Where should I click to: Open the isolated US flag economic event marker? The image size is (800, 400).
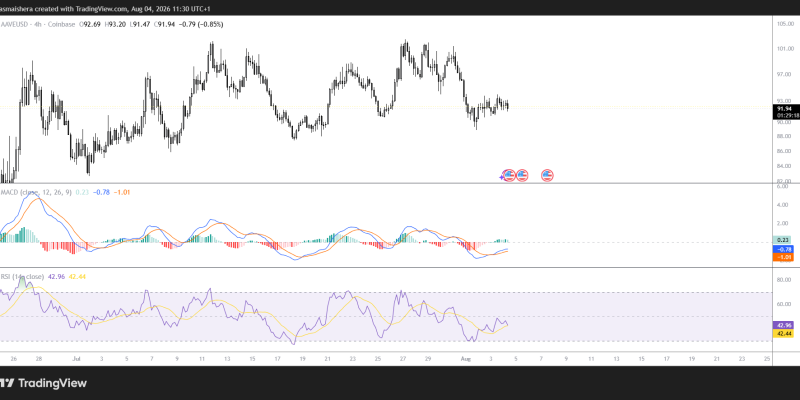[x=547, y=176]
